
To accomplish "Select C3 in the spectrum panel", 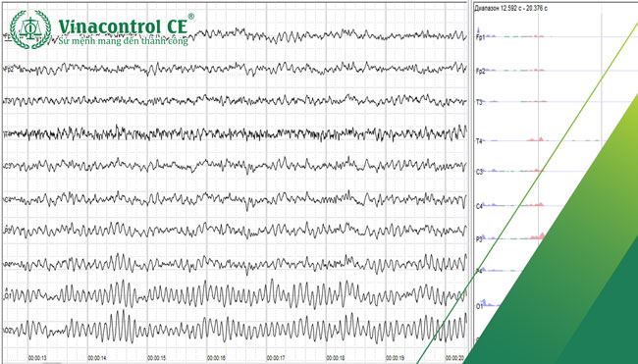I will (x=479, y=172).
